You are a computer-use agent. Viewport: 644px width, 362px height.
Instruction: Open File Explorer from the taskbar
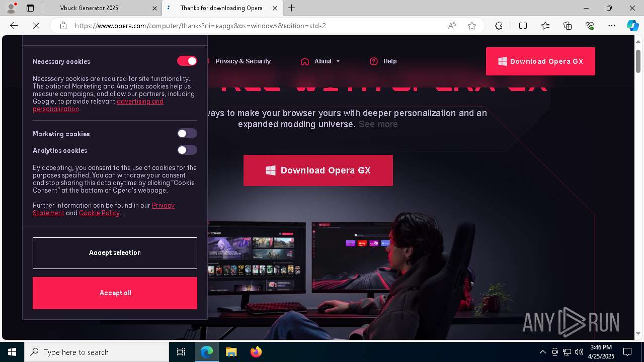231,352
